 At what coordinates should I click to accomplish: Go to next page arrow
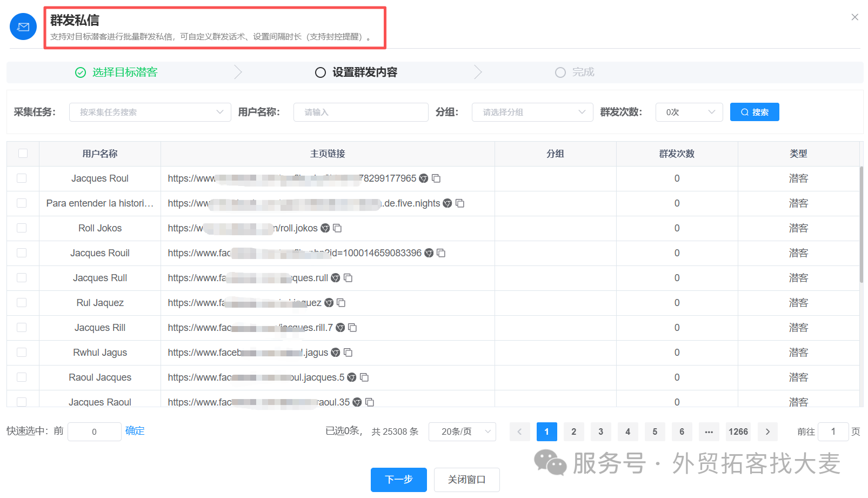pos(767,431)
